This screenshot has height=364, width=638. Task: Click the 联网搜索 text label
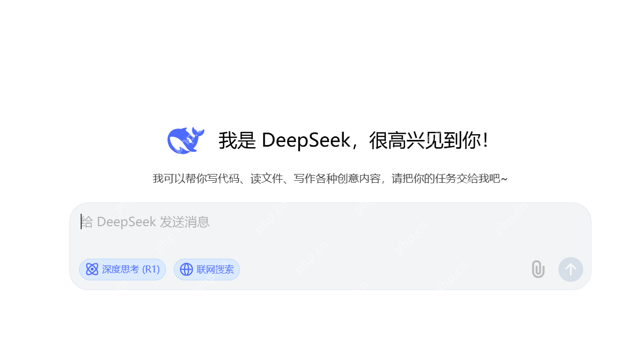215,270
